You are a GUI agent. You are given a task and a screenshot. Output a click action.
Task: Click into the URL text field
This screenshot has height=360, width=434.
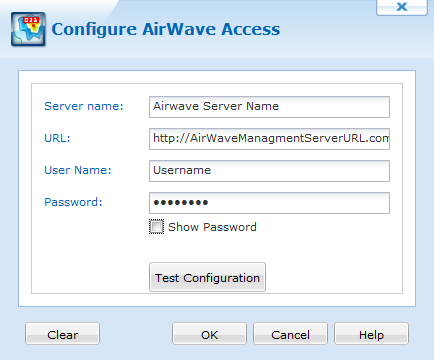[x=269, y=139]
